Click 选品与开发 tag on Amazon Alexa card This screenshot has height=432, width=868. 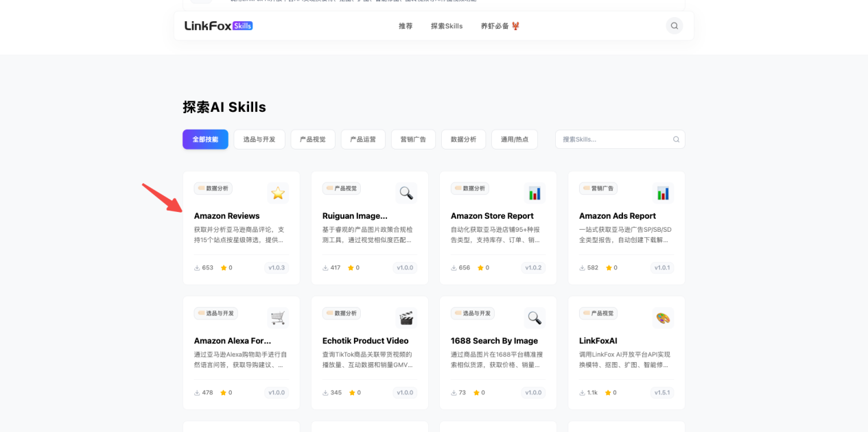(x=215, y=313)
